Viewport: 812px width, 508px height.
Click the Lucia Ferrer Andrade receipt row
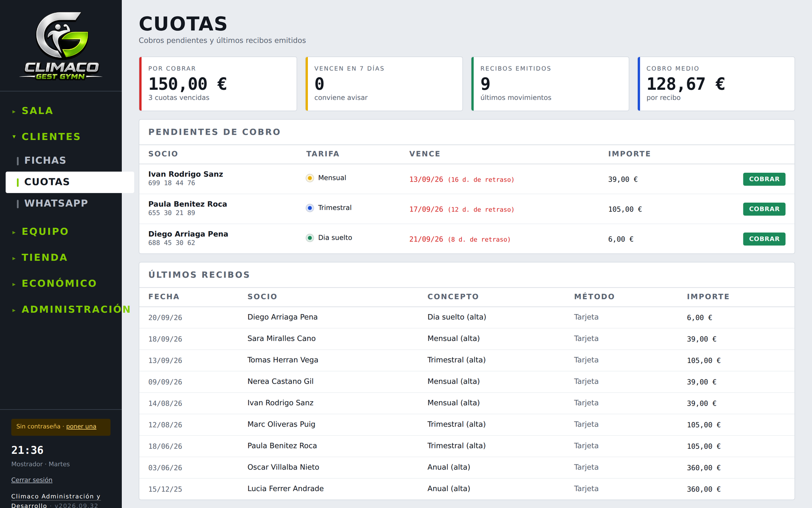[x=467, y=489]
